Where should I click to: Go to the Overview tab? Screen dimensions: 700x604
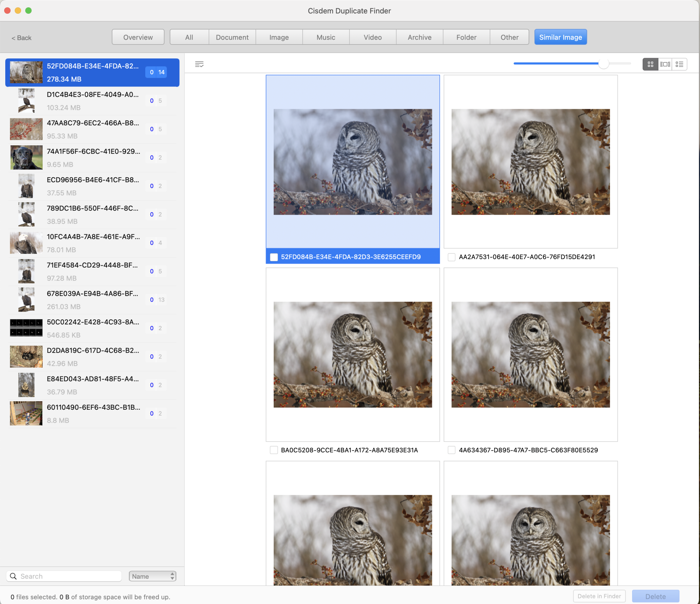point(138,37)
